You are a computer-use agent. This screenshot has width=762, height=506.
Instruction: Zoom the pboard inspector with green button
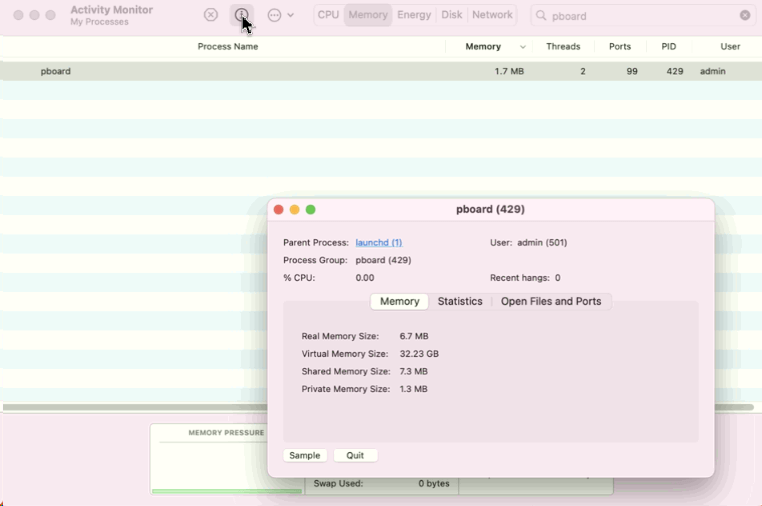click(x=311, y=209)
